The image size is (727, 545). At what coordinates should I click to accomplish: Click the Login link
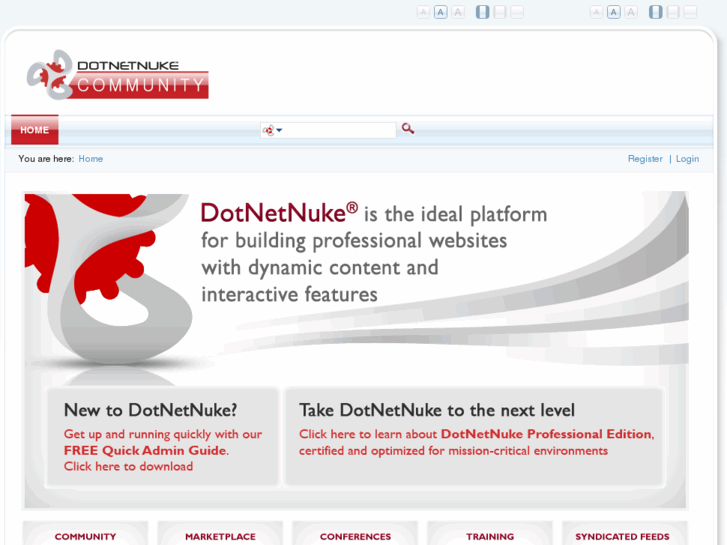[687, 159]
